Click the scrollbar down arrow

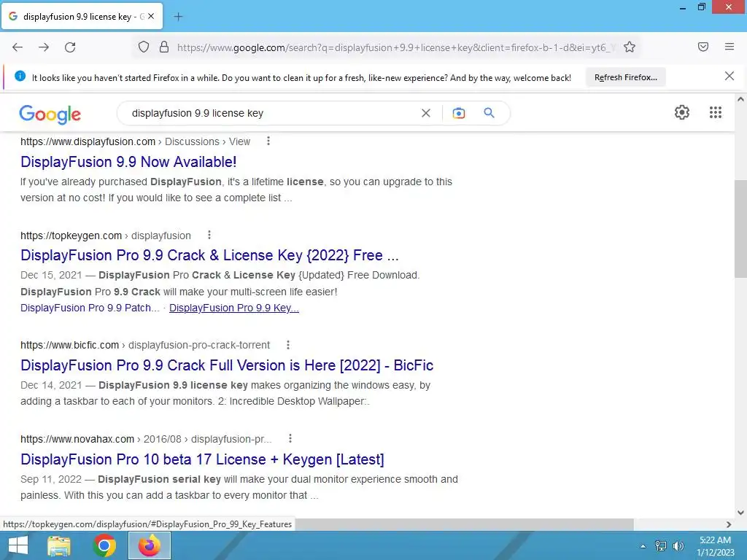[740, 513]
